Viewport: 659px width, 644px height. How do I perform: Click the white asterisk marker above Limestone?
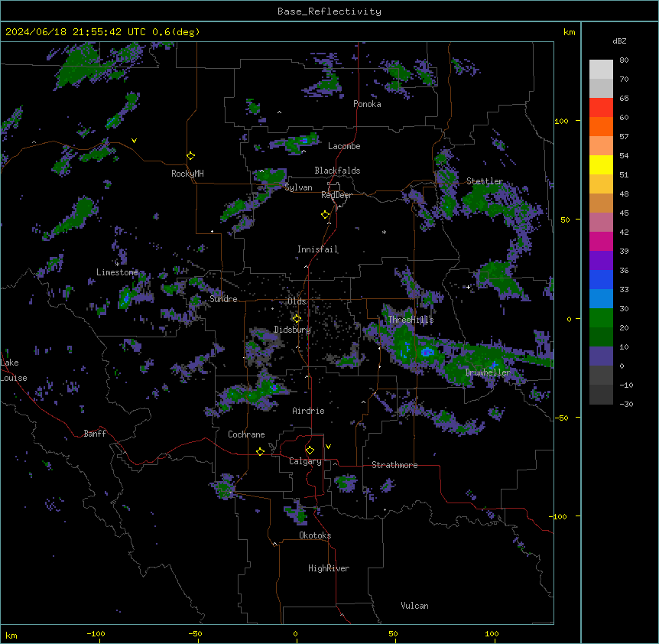(117, 264)
